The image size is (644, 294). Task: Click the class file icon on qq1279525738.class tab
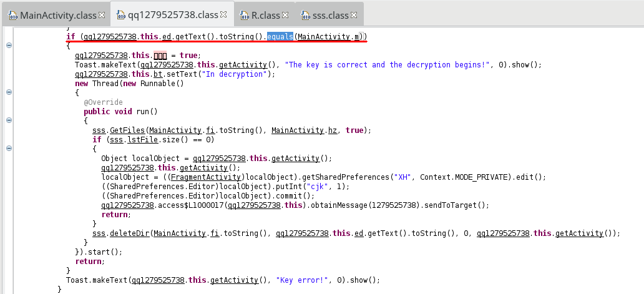121,16
